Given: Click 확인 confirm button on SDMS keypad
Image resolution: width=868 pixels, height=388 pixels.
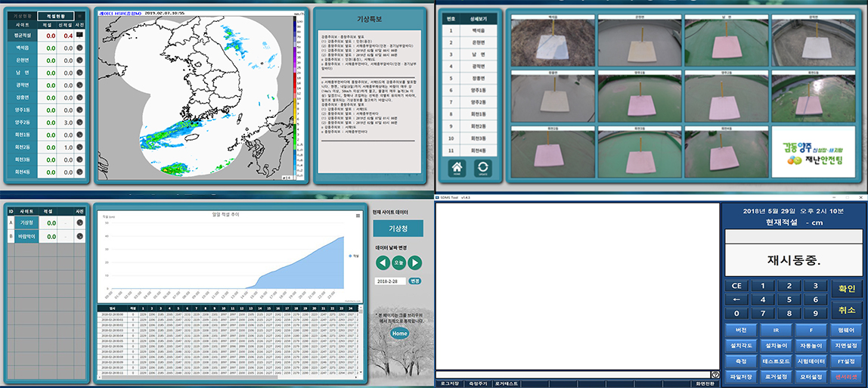Looking at the screenshot, I should point(847,288).
